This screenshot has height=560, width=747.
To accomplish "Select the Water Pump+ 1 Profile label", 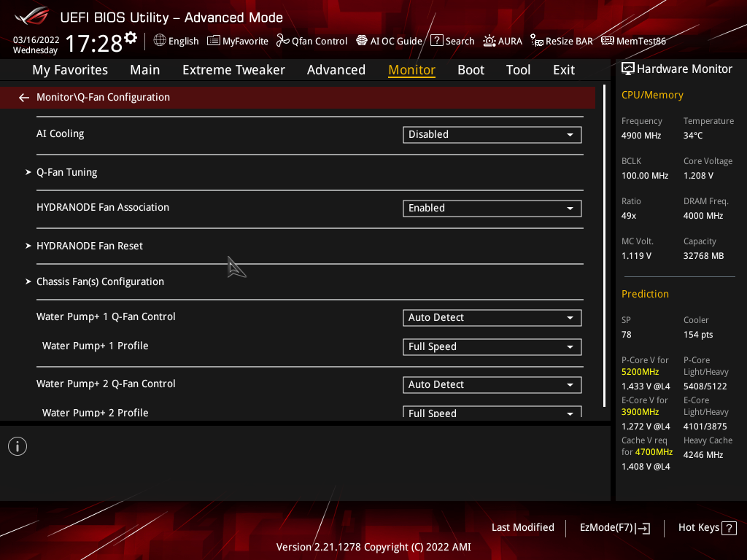I will [x=96, y=346].
